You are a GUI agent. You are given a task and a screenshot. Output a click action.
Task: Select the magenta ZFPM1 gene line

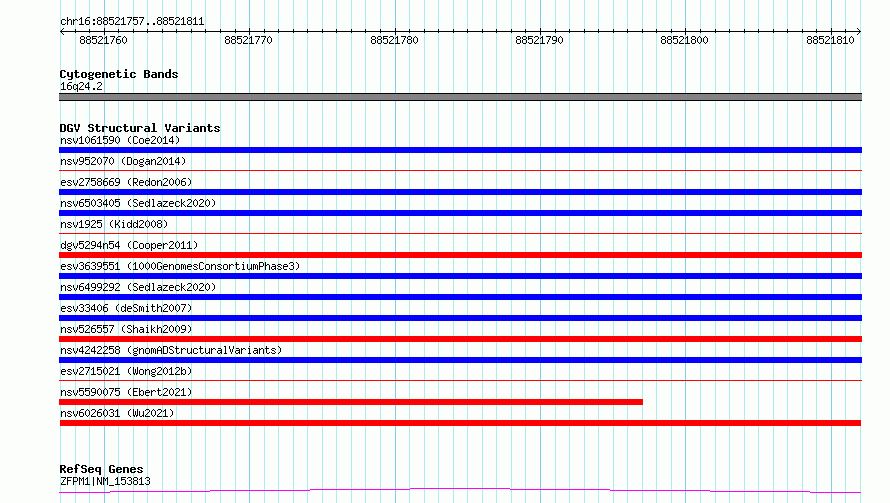(460, 491)
